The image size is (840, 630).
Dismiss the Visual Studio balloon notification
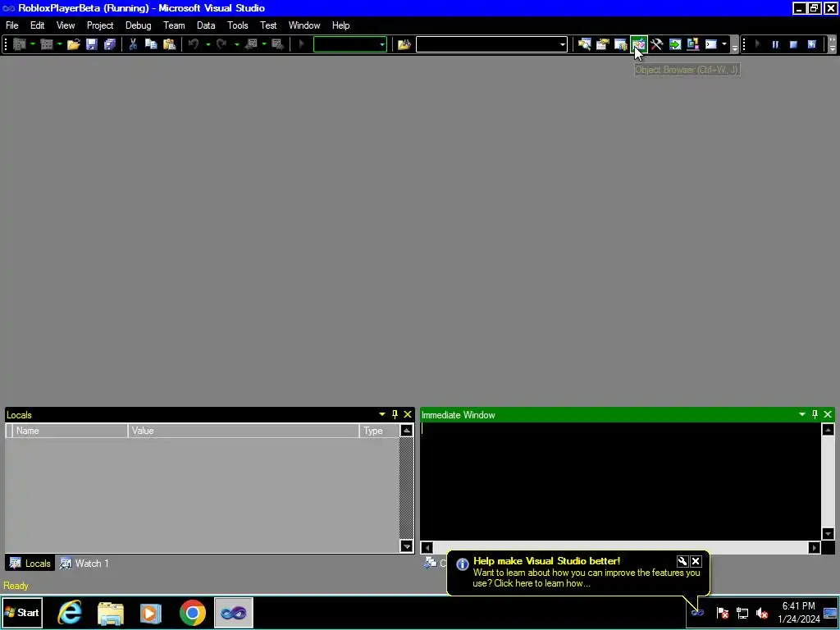[x=696, y=561]
